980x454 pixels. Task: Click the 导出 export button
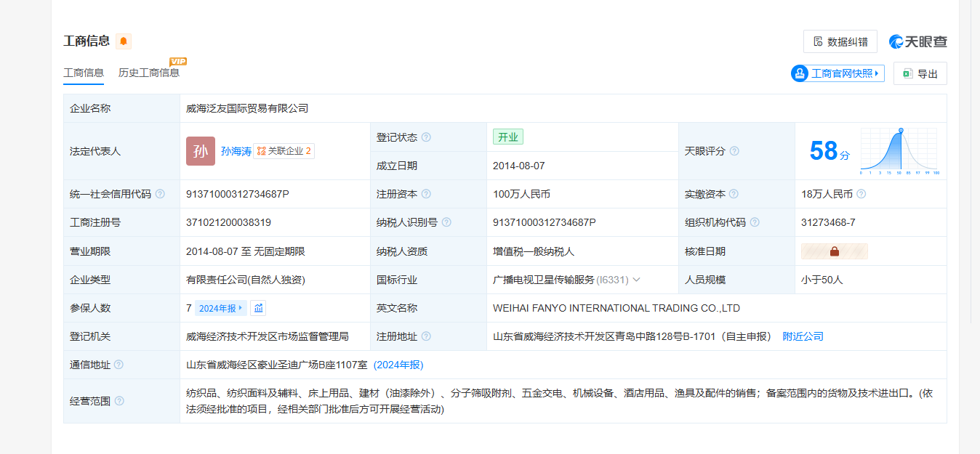(920, 73)
